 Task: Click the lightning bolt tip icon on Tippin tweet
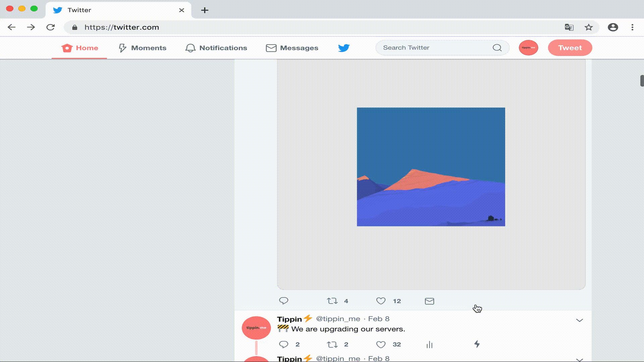click(477, 344)
